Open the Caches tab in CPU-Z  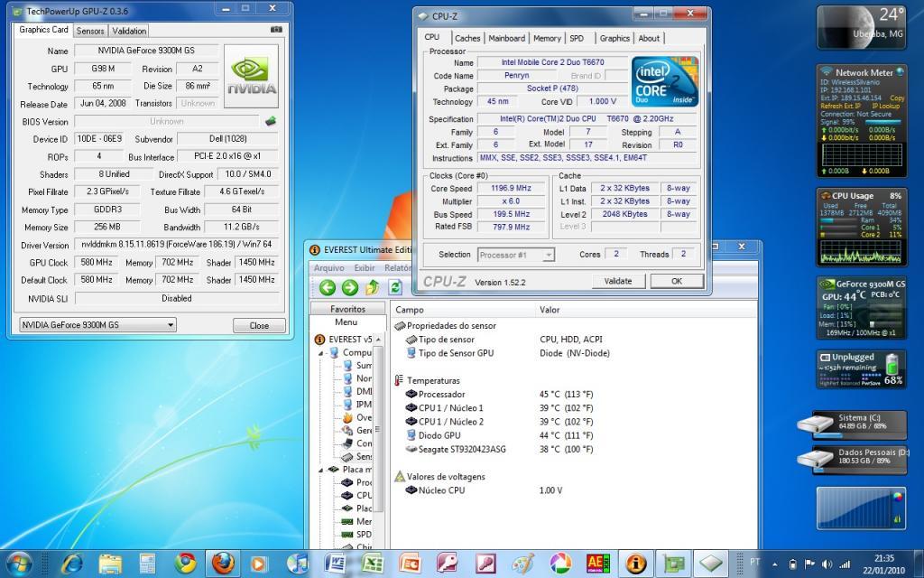click(467, 38)
